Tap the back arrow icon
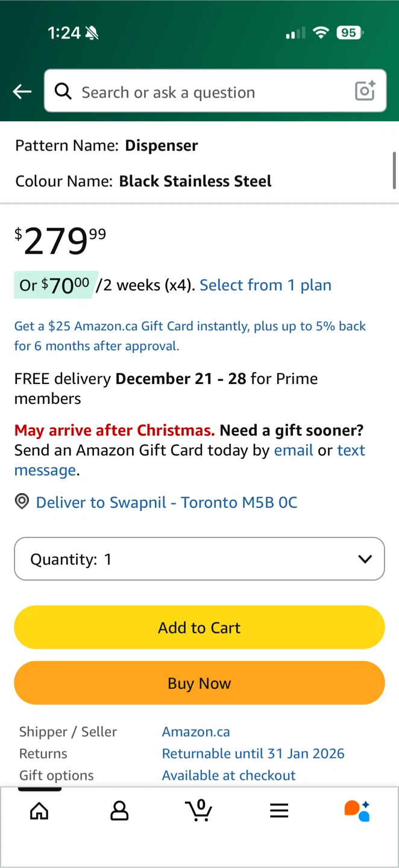This screenshot has height=868, width=399. [x=22, y=92]
